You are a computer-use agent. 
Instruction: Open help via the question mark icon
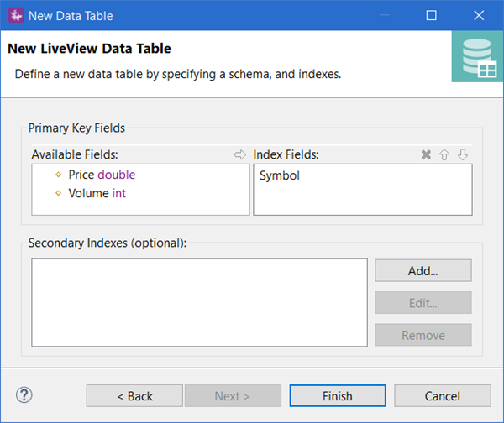click(24, 394)
